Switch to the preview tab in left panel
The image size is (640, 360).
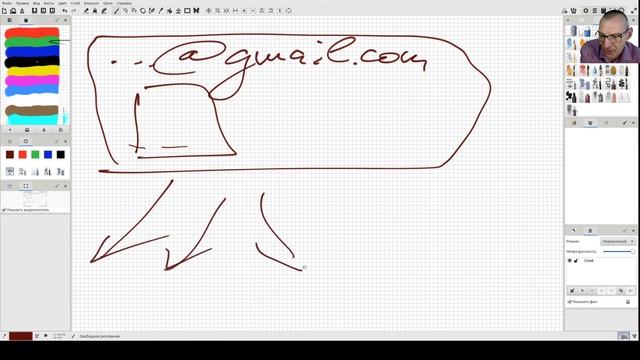pyautogui.click(x=26, y=186)
